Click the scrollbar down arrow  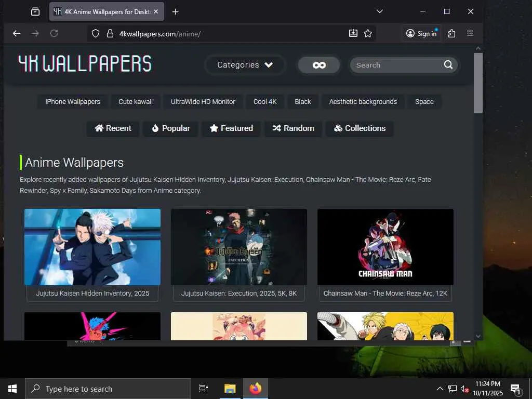pos(478,336)
